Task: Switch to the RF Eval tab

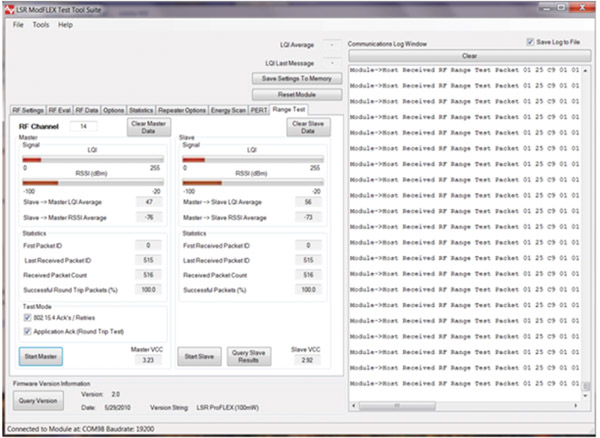Action: (59, 110)
